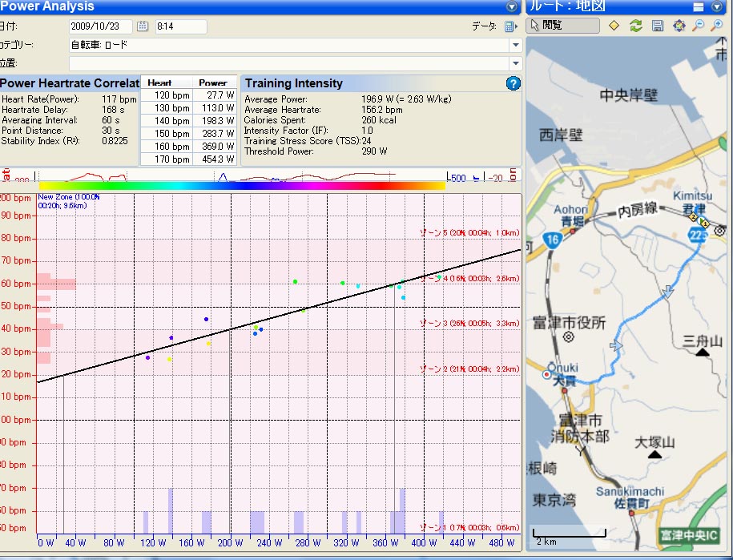Screen dimensions: 733x560
Task: Open the Power Analysis panel menu arrow
Action: (513, 6)
